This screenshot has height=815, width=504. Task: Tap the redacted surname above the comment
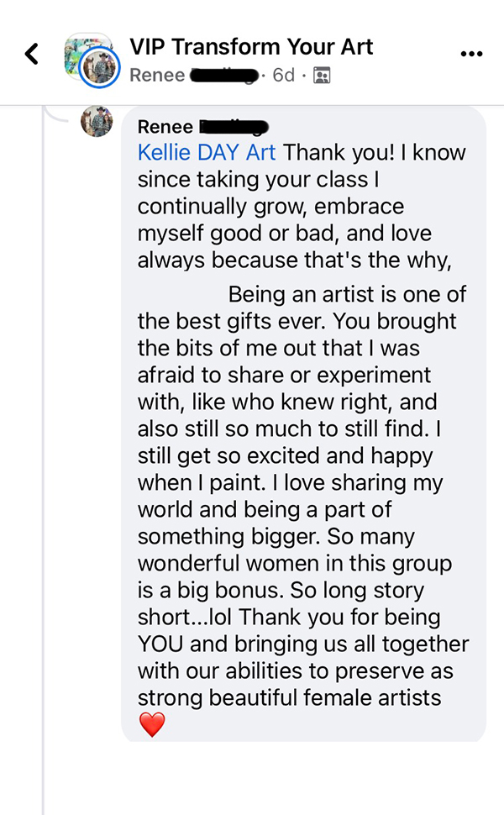coord(234,126)
